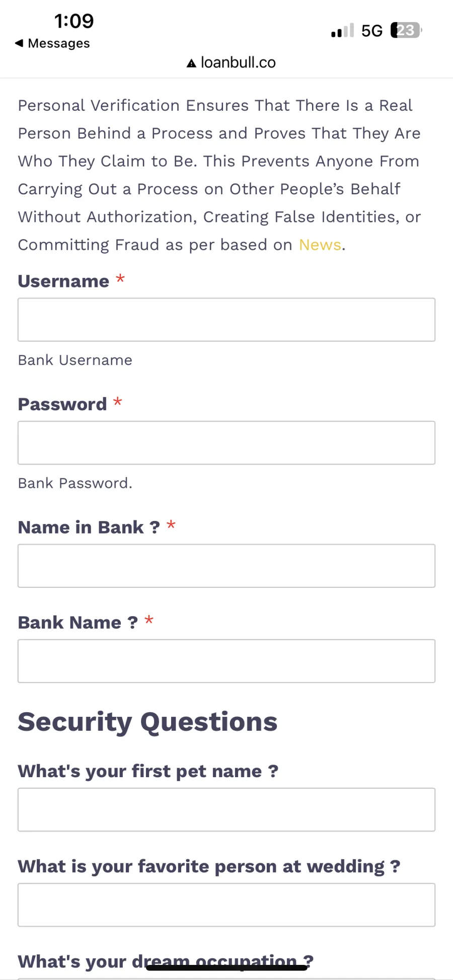The image size is (453, 980).
Task: Tap the not-secure warning triangle icon
Action: (x=191, y=63)
